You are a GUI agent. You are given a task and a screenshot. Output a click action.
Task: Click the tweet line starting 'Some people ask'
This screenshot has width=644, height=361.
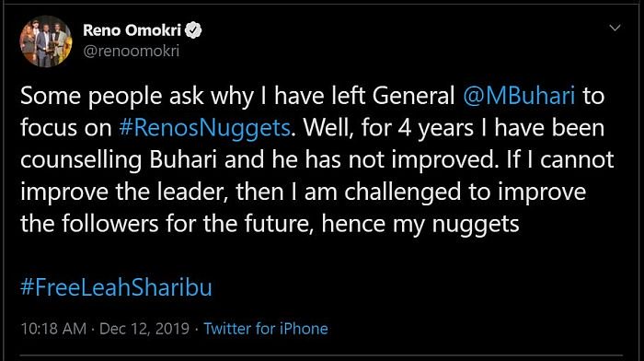(x=312, y=96)
